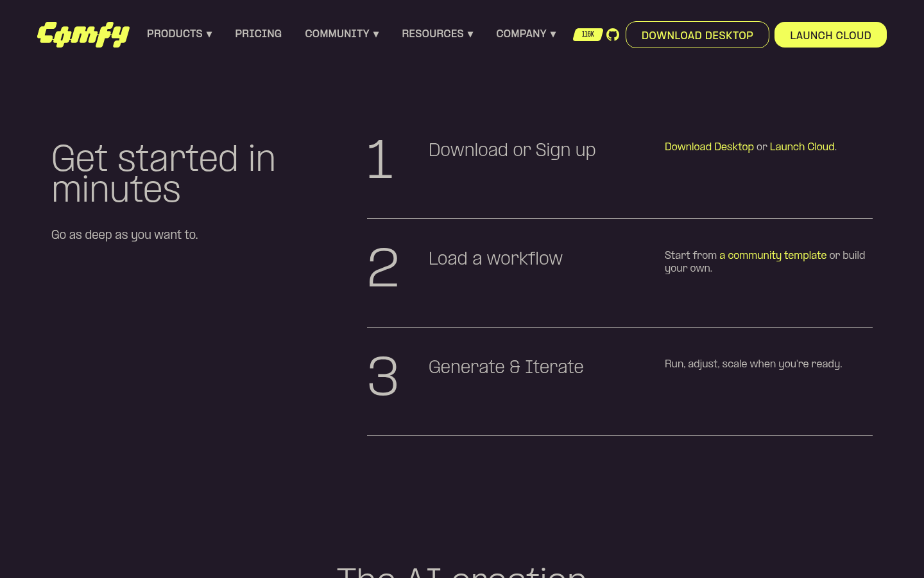Click the 'Get started in minutes' heading
Image resolution: width=924 pixels, height=578 pixels.
tap(164, 174)
